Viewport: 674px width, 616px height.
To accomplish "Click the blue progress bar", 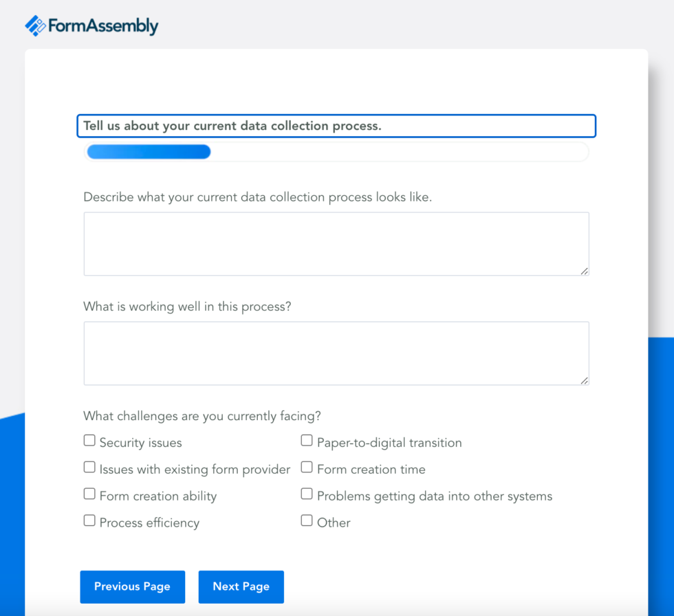I will [148, 151].
